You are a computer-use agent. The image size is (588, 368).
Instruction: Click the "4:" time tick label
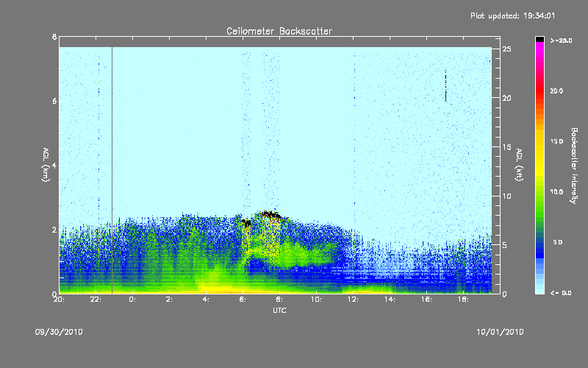[206, 300]
